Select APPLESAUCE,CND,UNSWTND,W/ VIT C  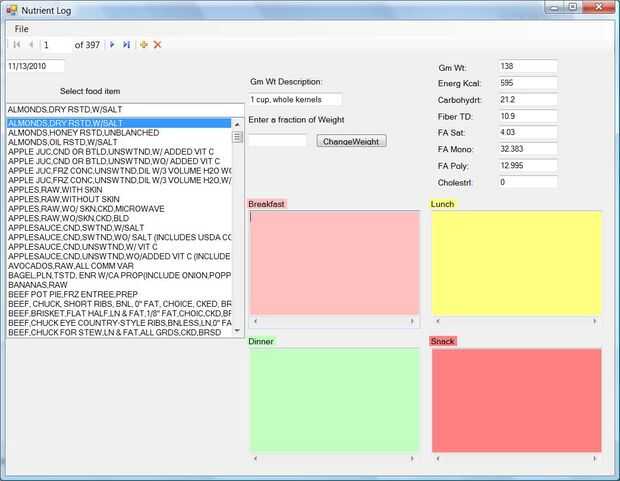point(119,246)
